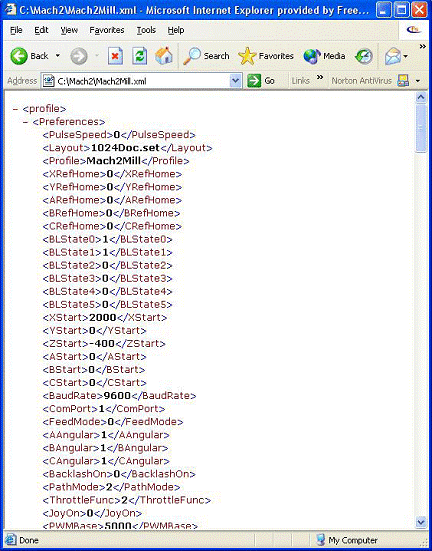The height and width of the screenshot is (551, 432).
Task: Click the vertical scrollbar down arrow
Action: (421, 521)
